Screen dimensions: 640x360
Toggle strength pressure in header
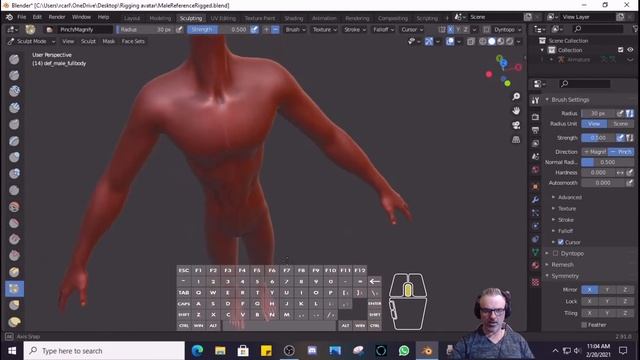[254, 29]
